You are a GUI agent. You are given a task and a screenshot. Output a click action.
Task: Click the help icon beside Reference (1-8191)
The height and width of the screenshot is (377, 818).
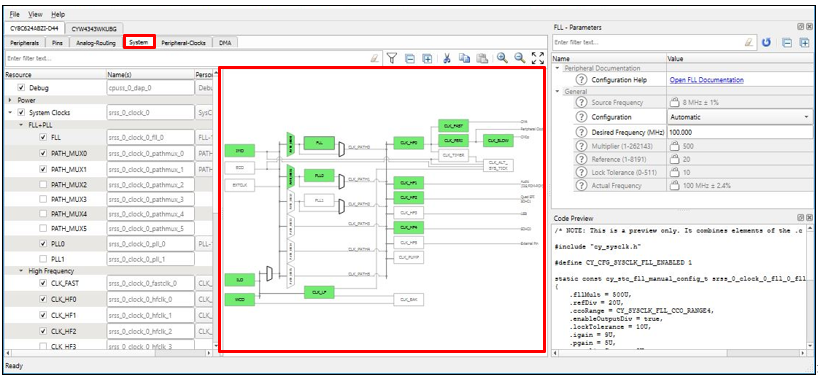581,160
